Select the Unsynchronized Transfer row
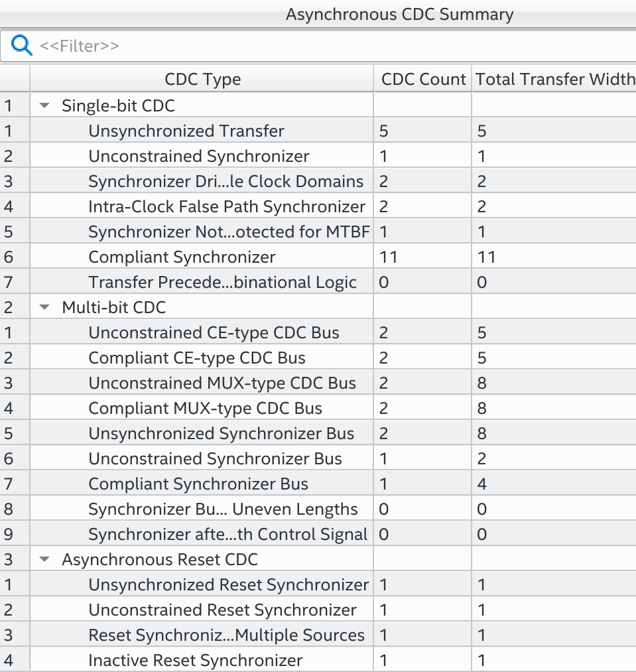Viewport: 636px width, 672px height. 186,131
